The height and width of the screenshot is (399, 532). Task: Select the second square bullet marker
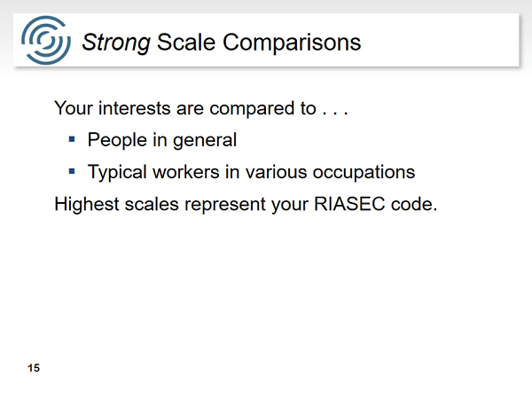(x=72, y=171)
